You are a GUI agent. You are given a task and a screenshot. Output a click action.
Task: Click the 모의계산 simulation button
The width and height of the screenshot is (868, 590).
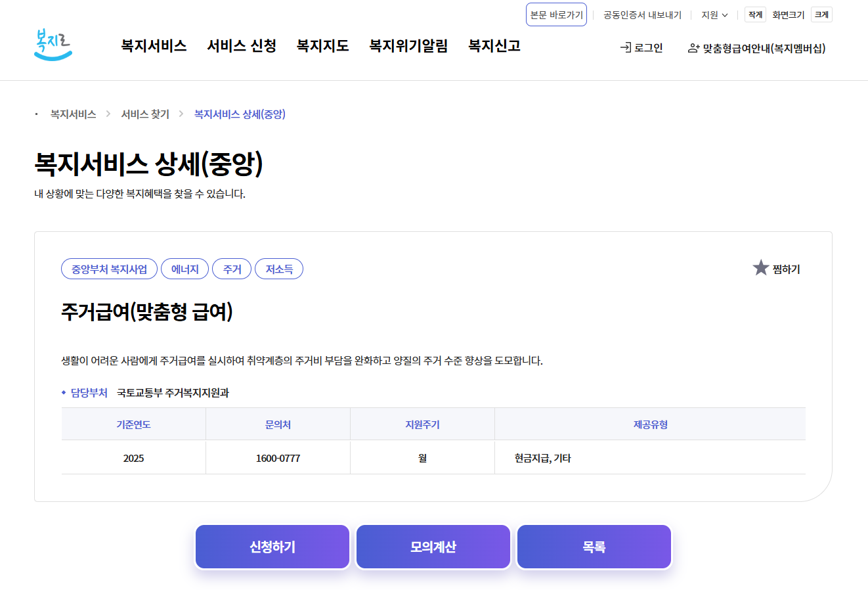[x=433, y=546]
